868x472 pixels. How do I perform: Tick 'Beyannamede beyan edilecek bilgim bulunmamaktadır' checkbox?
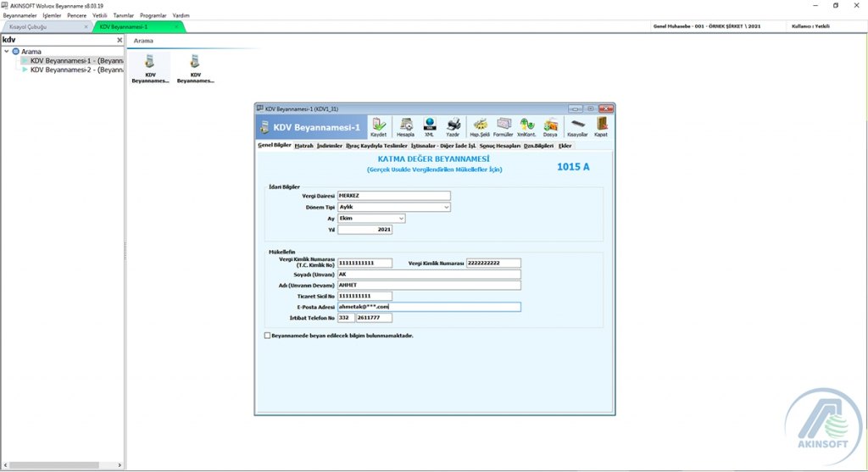click(267, 336)
